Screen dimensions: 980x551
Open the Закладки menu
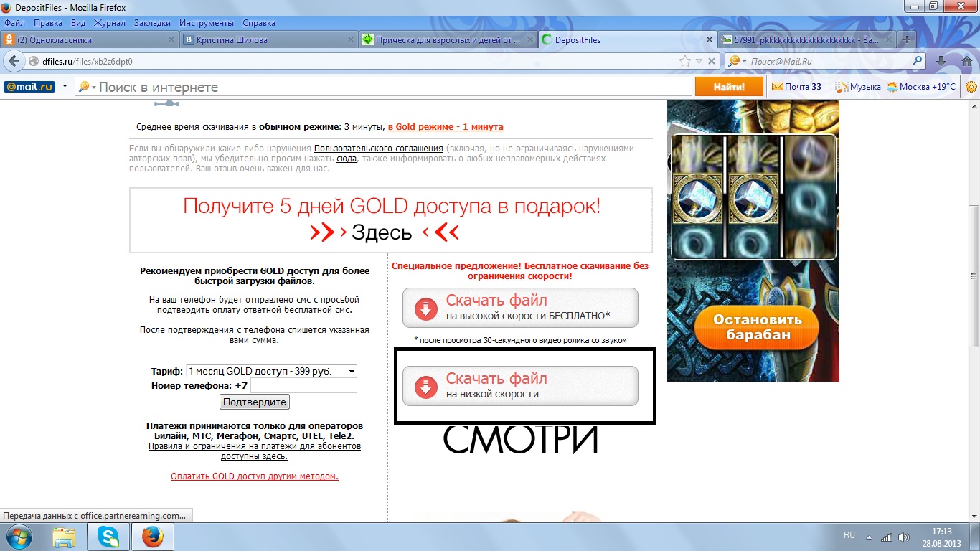(x=152, y=23)
